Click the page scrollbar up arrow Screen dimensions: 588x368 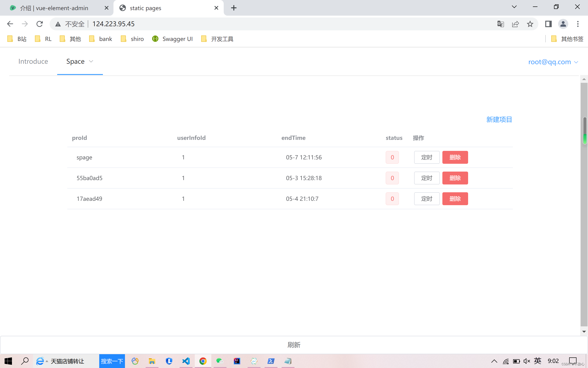[584, 79]
